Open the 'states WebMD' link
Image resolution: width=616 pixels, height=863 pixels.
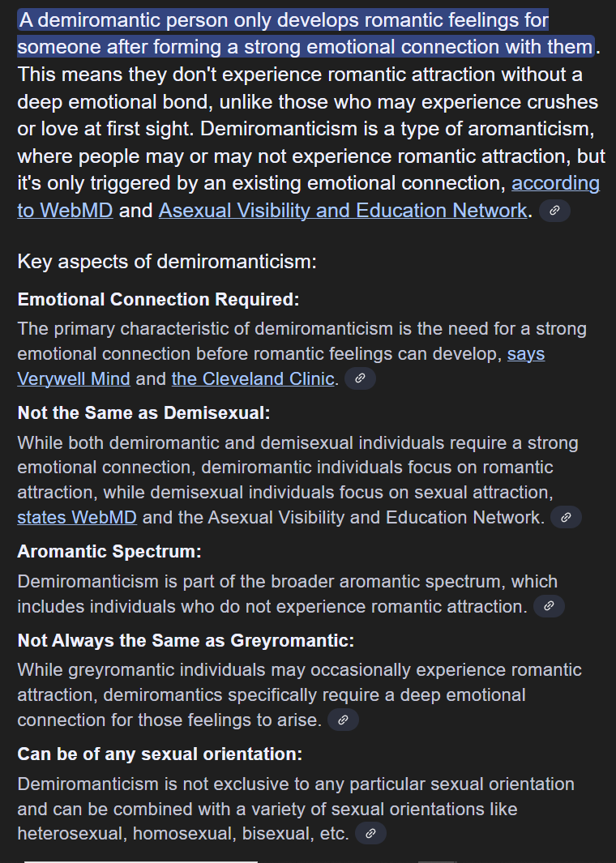[77, 517]
